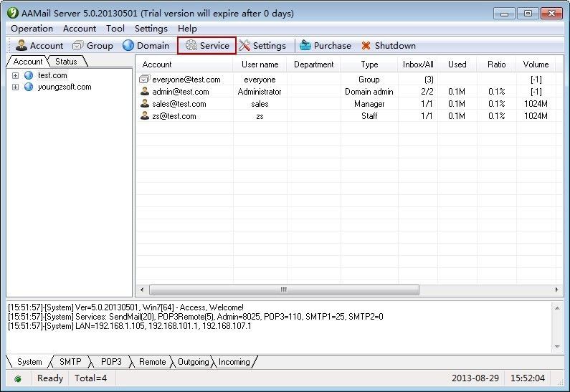The image size is (570, 392).
Task: Click the Manager type cell
Action: [369, 104]
